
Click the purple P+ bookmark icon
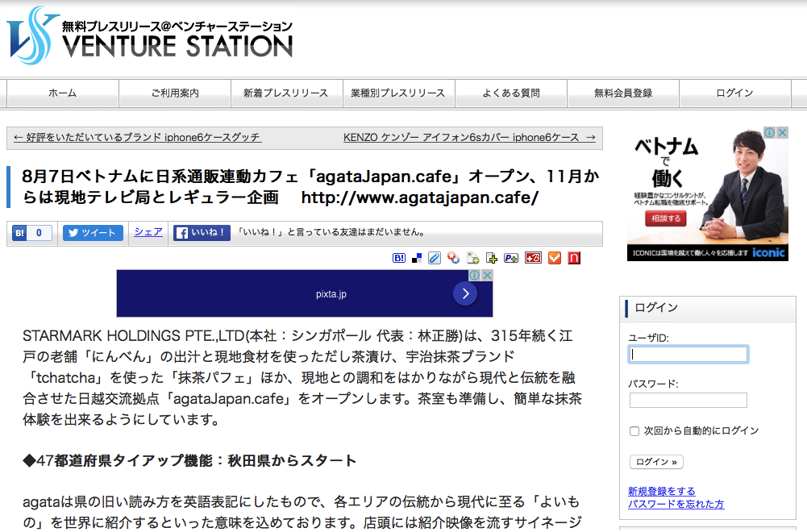[511, 258]
